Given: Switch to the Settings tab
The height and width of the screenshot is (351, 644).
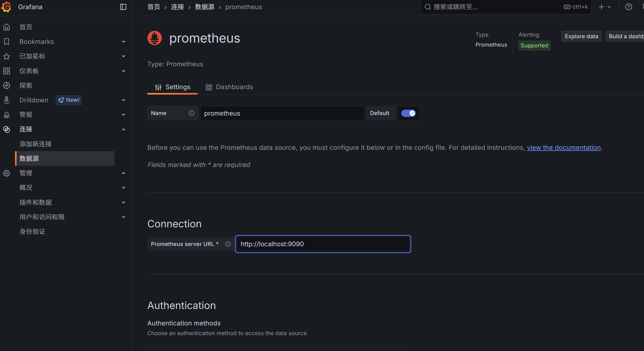Looking at the screenshot, I should [x=172, y=87].
